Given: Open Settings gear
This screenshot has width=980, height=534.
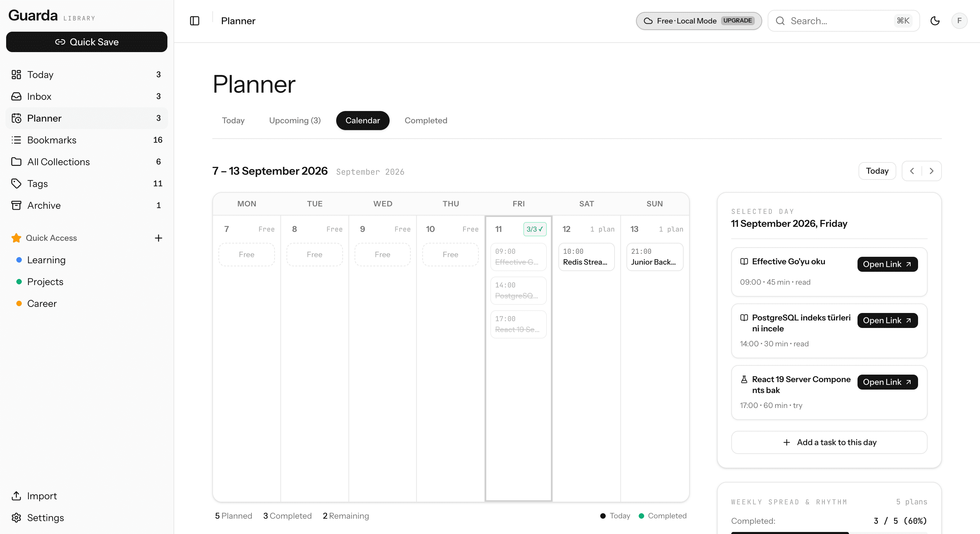Looking at the screenshot, I should 87,518.
